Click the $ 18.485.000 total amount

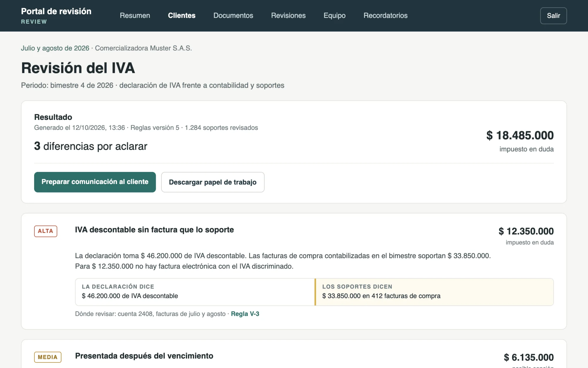pyautogui.click(x=520, y=135)
